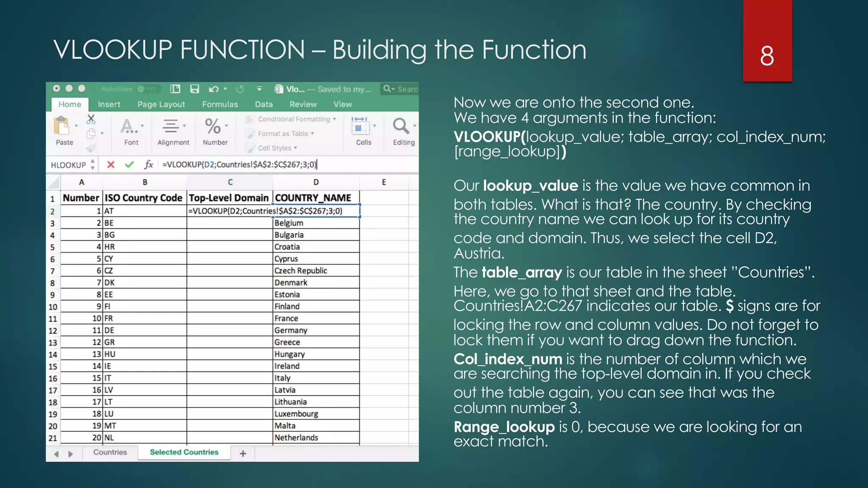Click the Number format percent icon
868x488 pixels.
[213, 126]
